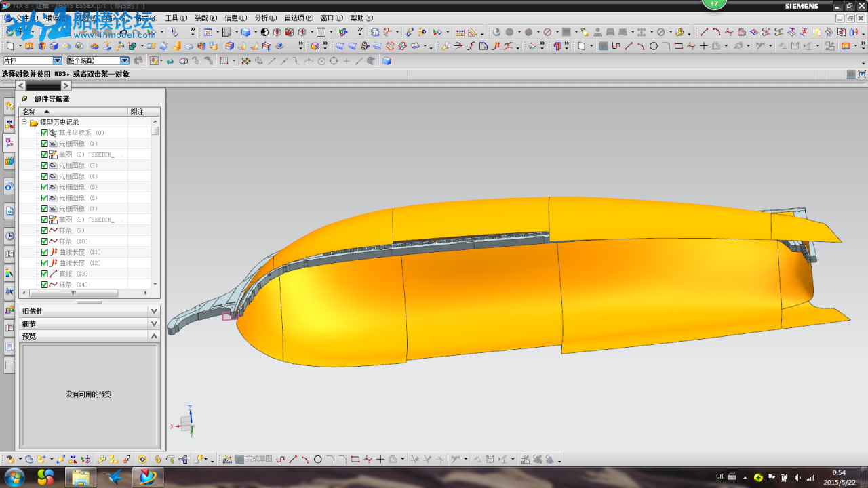Uncheck 草图 (8) SKETCH feature checkbox

(x=45, y=220)
